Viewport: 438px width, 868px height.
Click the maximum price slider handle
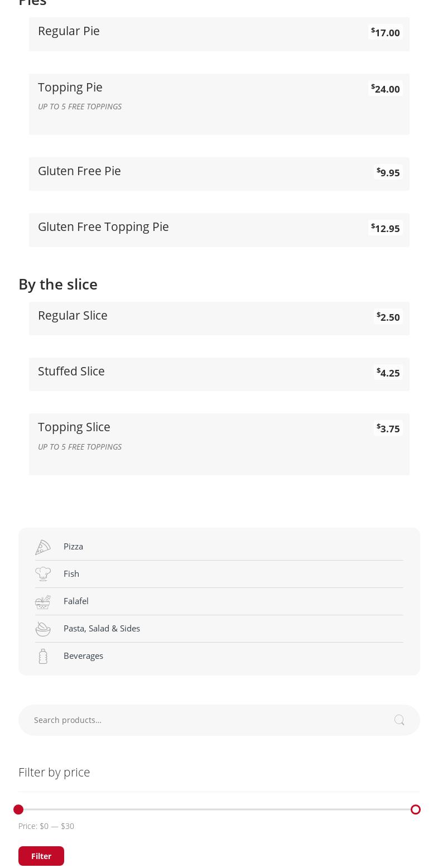pyautogui.click(x=416, y=809)
